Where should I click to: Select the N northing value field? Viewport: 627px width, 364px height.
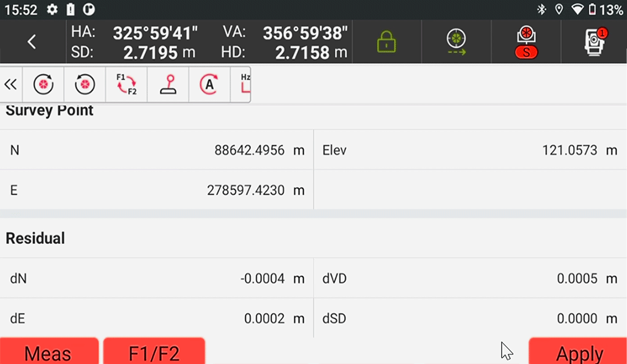(250, 150)
